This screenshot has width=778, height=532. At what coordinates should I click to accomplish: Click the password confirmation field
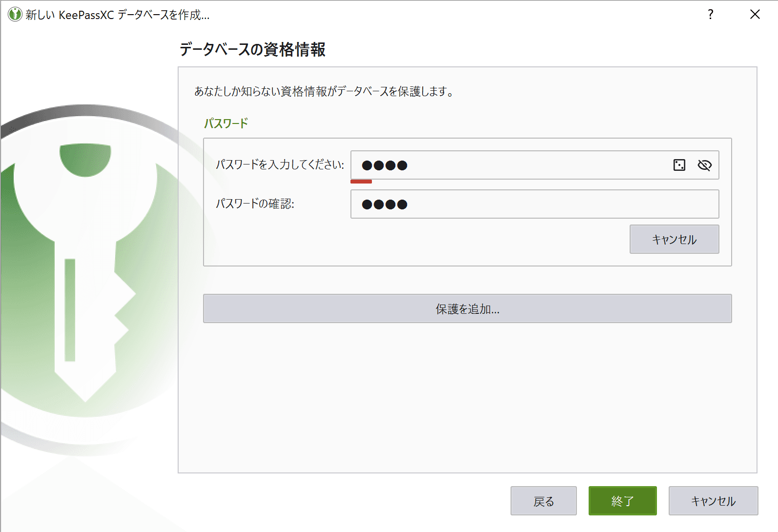534,204
